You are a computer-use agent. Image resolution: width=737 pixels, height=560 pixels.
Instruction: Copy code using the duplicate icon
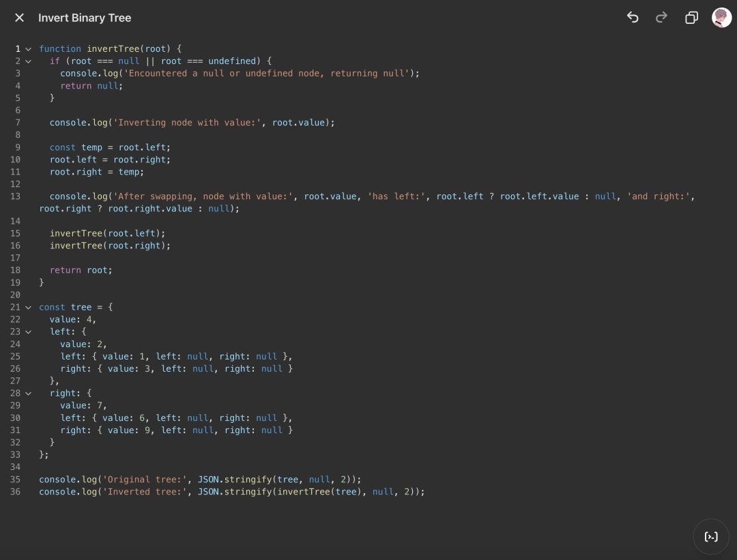click(x=691, y=18)
